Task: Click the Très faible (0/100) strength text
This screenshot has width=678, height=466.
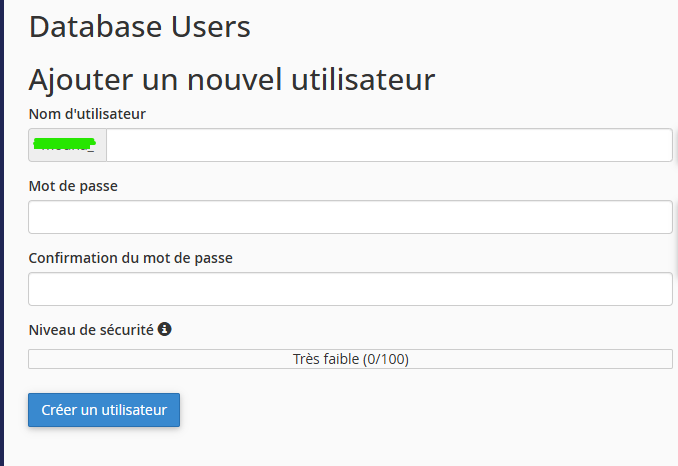Action: [x=351, y=359]
